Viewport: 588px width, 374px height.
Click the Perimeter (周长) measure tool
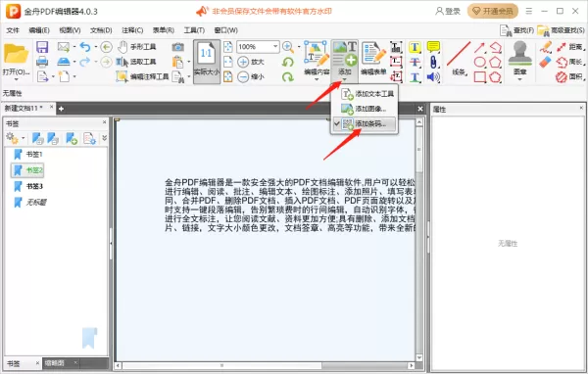(x=570, y=62)
